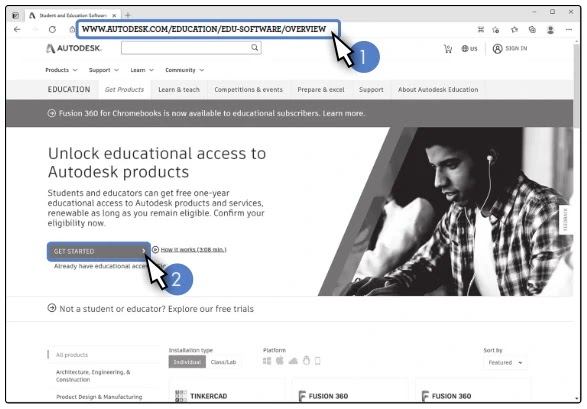Viewport: 587px width, 409px height.
Task: Click the browser address bar
Action: 208,29
